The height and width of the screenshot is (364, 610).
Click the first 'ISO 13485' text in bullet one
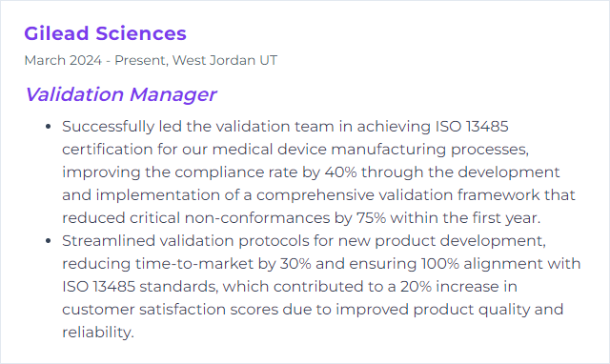(x=472, y=127)
